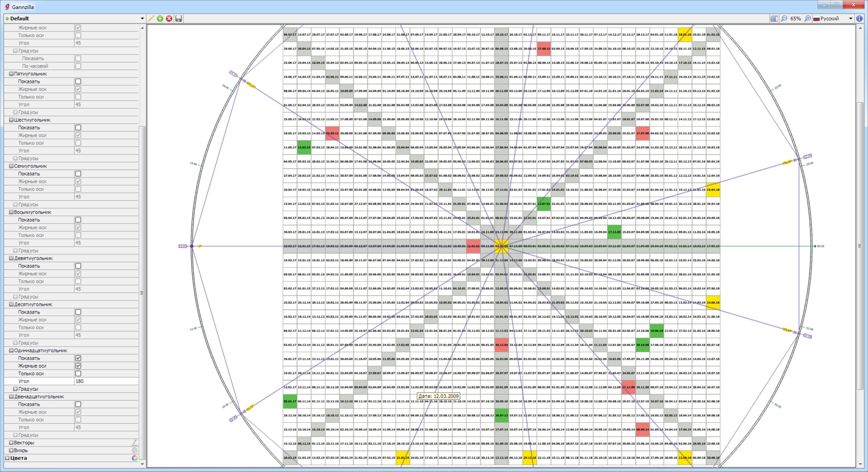Click the red delete preset icon
The image size is (868, 472).
(x=169, y=19)
